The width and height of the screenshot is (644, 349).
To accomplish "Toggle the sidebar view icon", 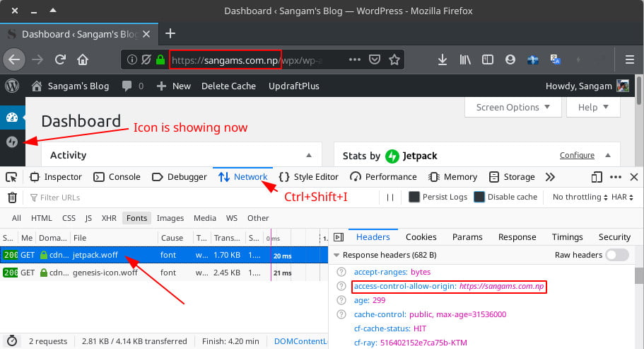I will [488, 60].
